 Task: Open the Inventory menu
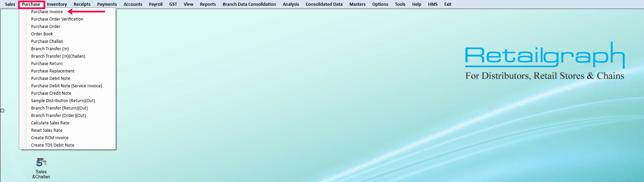click(x=57, y=4)
